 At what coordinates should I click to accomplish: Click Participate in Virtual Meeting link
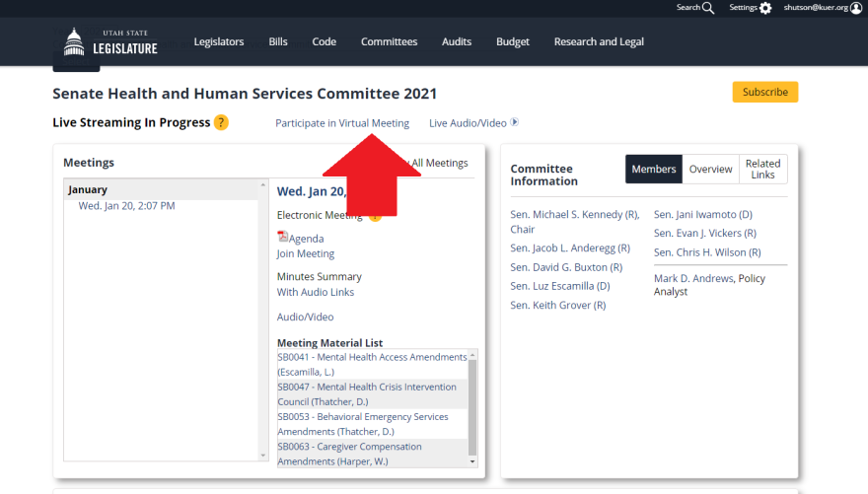[x=341, y=123]
